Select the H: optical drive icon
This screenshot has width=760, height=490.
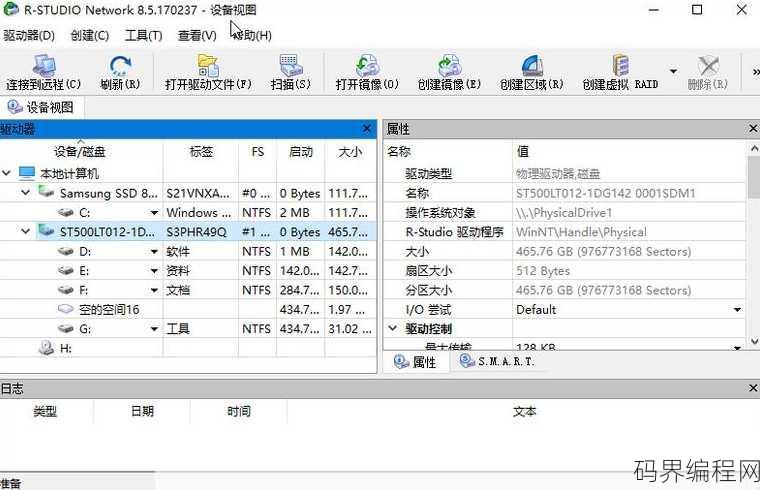[x=47, y=348]
